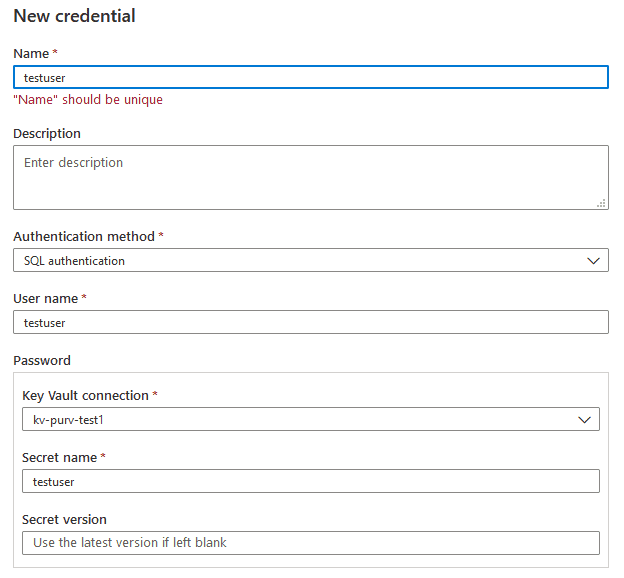Focus the Name text field
This screenshot has height=578, width=624.
pos(310,77)
